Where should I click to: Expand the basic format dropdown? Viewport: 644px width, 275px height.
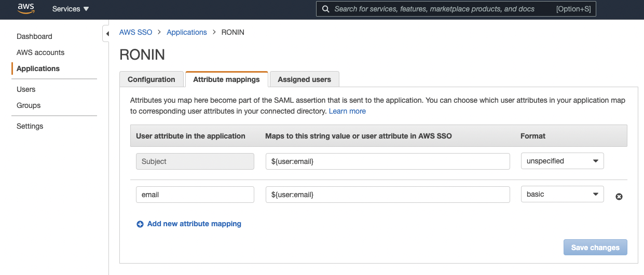coord(562,194)
